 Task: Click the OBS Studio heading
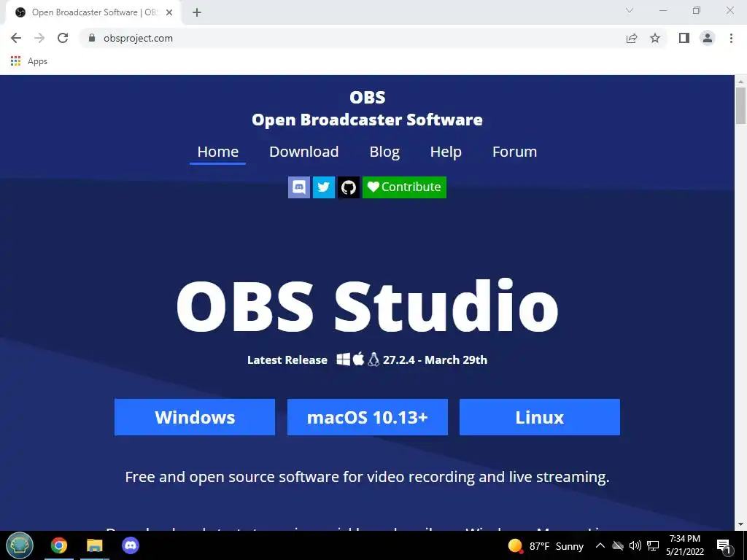point(368,306)
